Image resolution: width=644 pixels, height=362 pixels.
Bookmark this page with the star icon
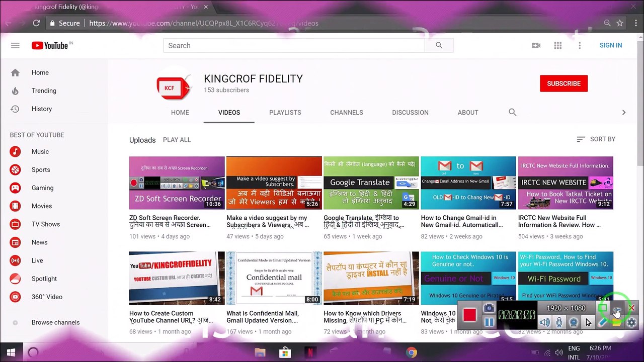tap(620, 23)
